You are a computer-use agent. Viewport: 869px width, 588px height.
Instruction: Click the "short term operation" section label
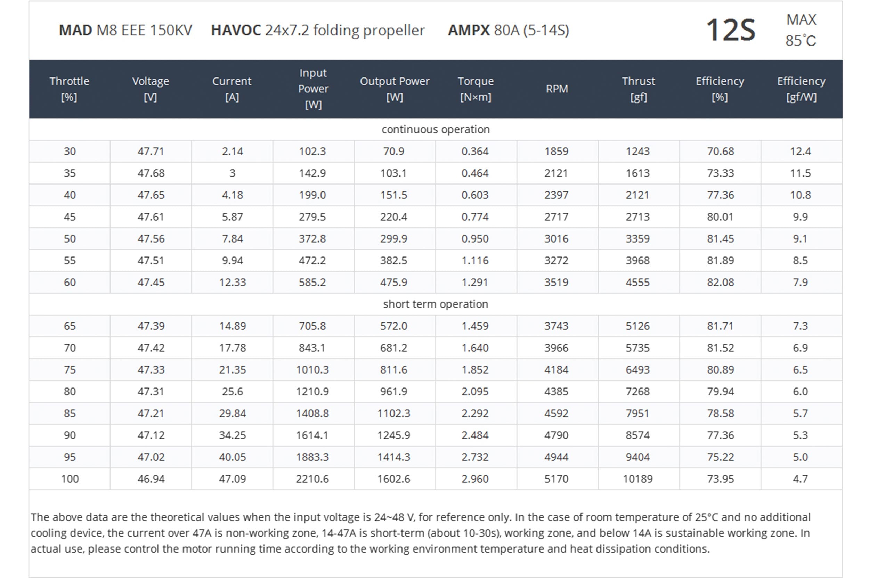click(x=436, y=304)
